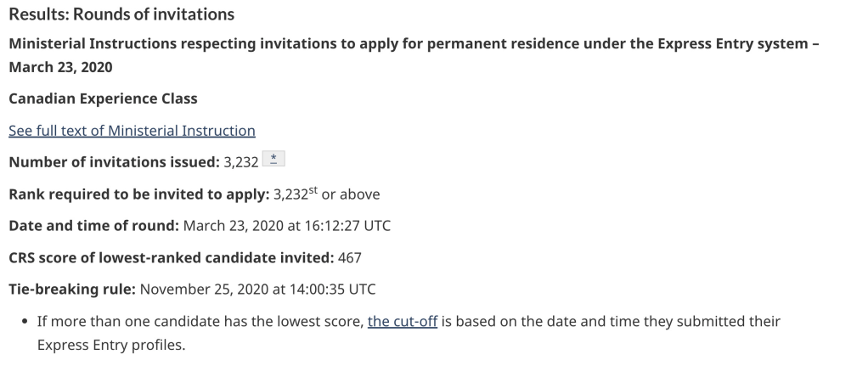
Task: Click the bullet marker before the tie-breaking note
Action: (x=25, y=323)
